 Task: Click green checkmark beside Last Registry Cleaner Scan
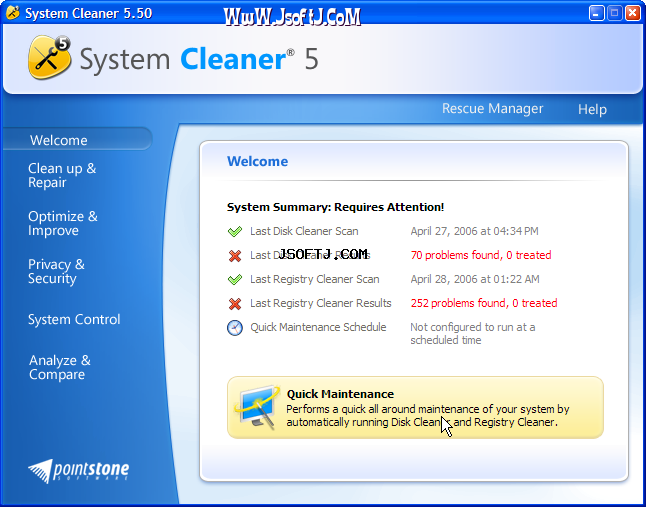pyautogui.click(x=235, y=280)
